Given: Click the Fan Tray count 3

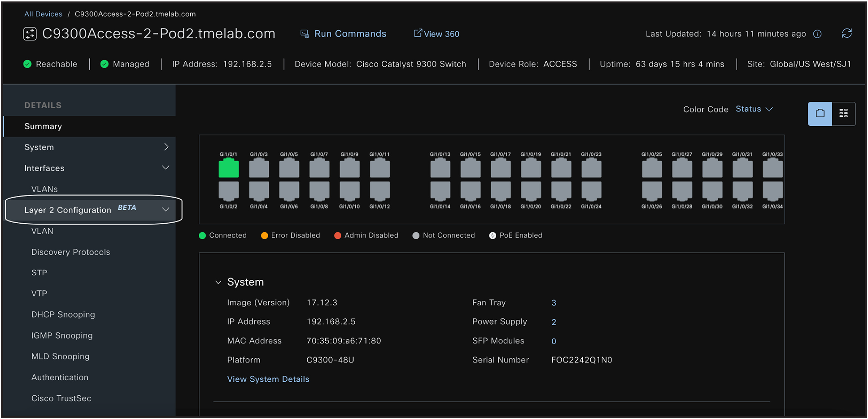Looking at the screenshot, I should tap(554, 303).
